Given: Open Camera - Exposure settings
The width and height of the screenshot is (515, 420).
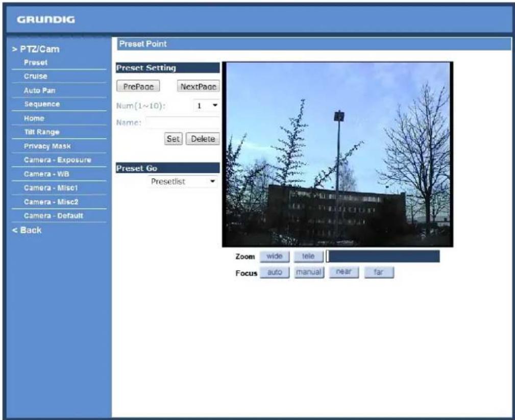Looking at the screenshot, I should point(58,160).
